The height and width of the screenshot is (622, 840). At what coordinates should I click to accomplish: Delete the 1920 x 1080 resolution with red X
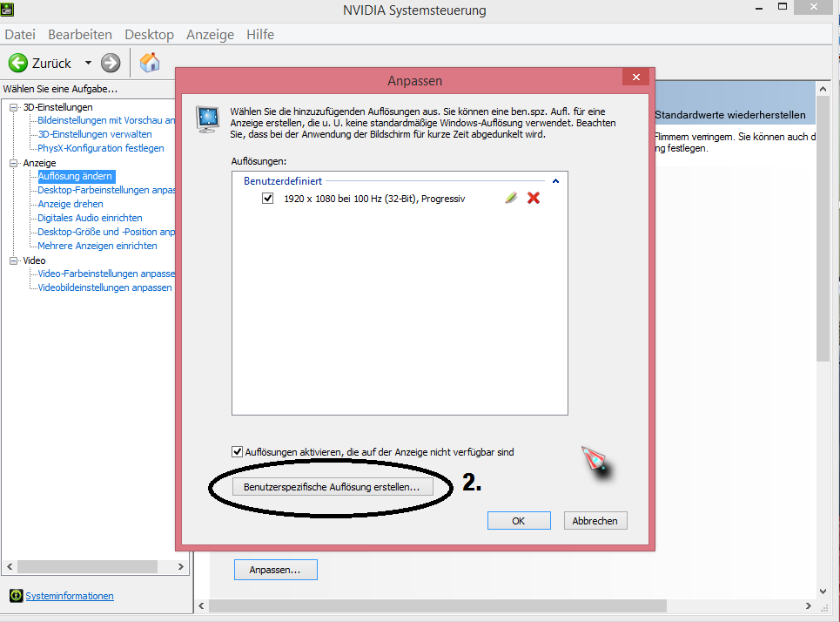click(534, 198)
